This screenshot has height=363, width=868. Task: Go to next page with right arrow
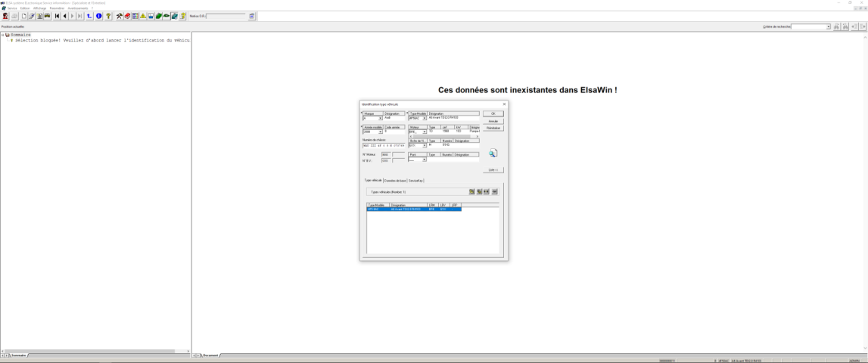click(73, 16)
